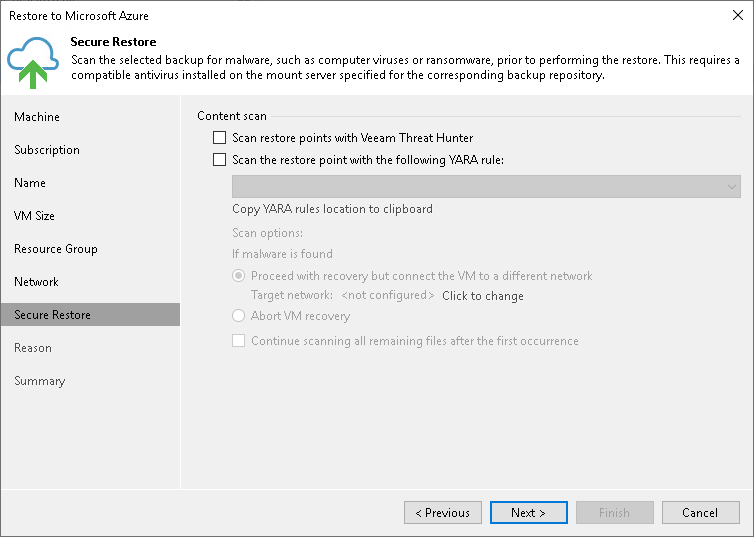
Task: Click the 'If malware is found' label
Action: (282, 254)
